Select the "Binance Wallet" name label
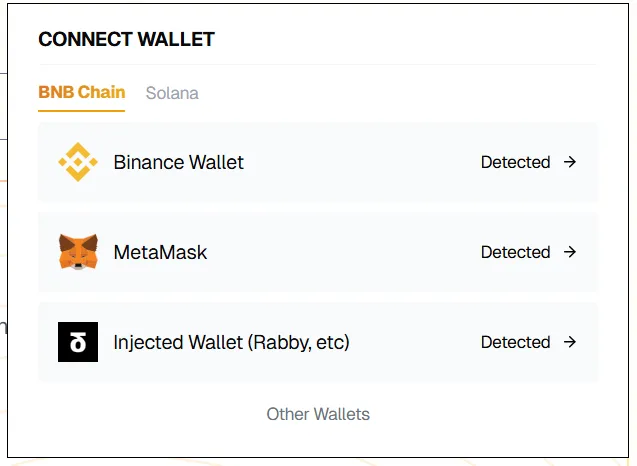 178,162
